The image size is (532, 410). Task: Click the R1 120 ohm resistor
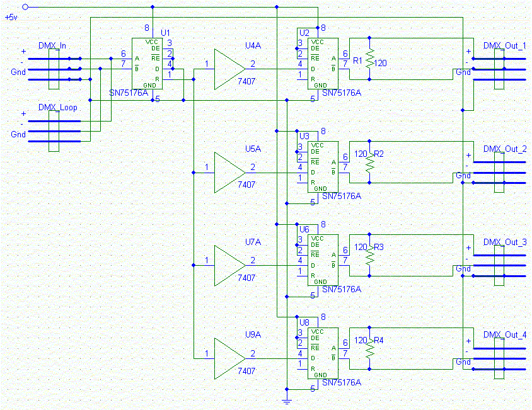pyautogui.click(x=369, y=59)
